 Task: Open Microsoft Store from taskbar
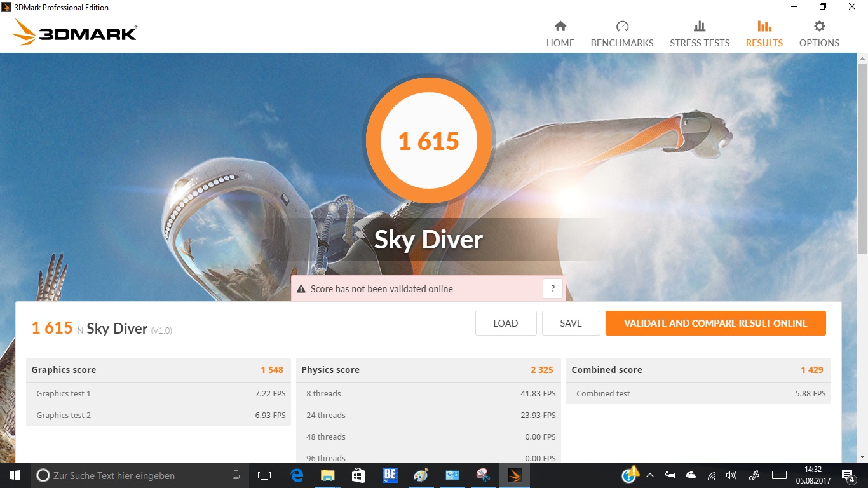[x=358, y=475]
